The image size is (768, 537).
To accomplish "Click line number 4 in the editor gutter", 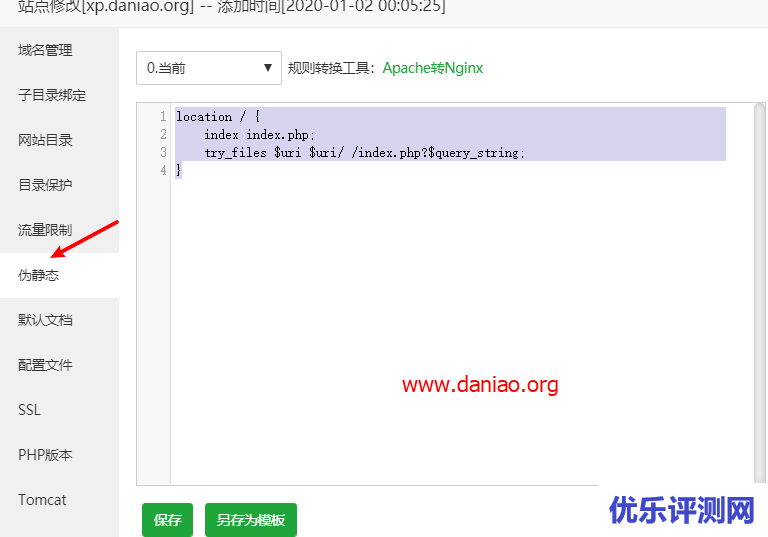I will coord(163,171).
